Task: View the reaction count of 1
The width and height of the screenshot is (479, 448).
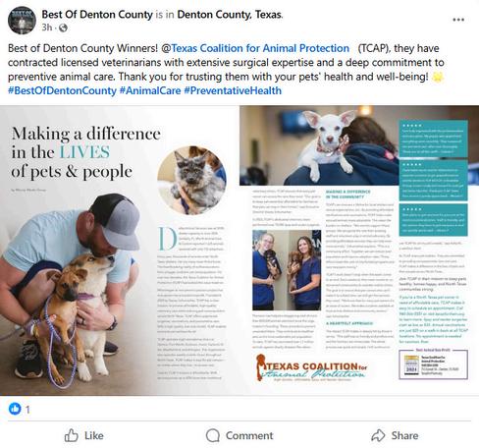Action: click(27, 410)
